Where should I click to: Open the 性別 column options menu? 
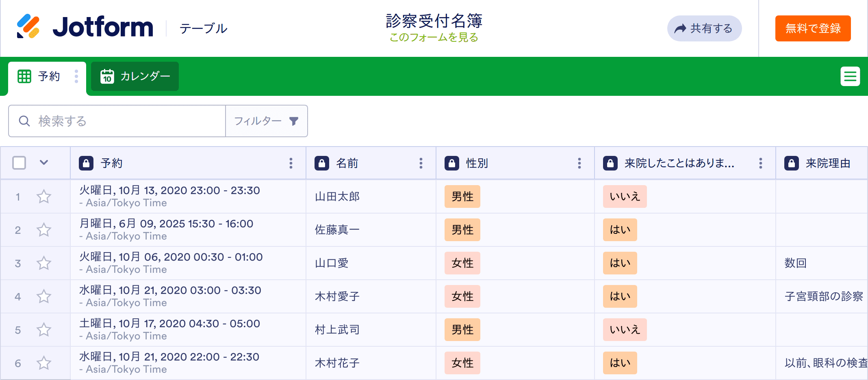coord(579,163)
